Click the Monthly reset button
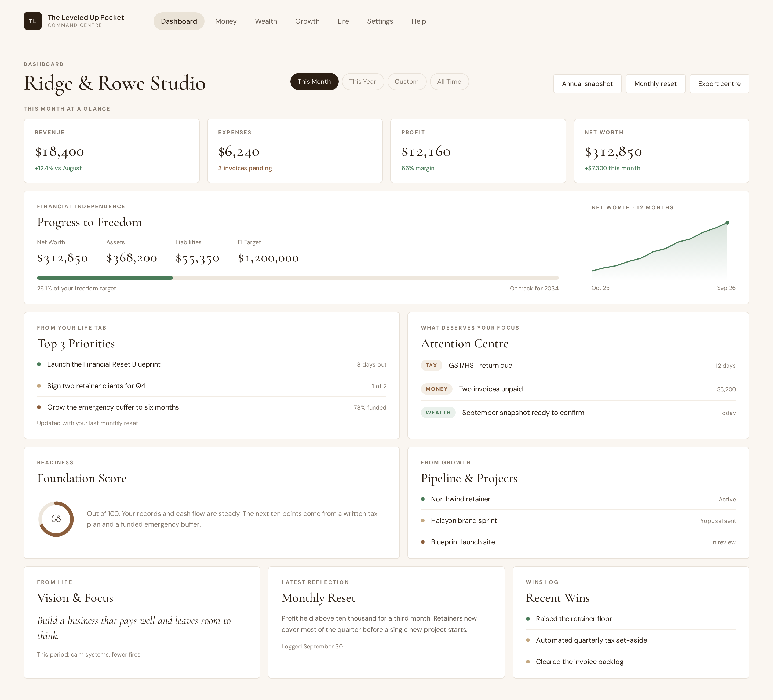This screenshot has height=700, width=773. 655,83
